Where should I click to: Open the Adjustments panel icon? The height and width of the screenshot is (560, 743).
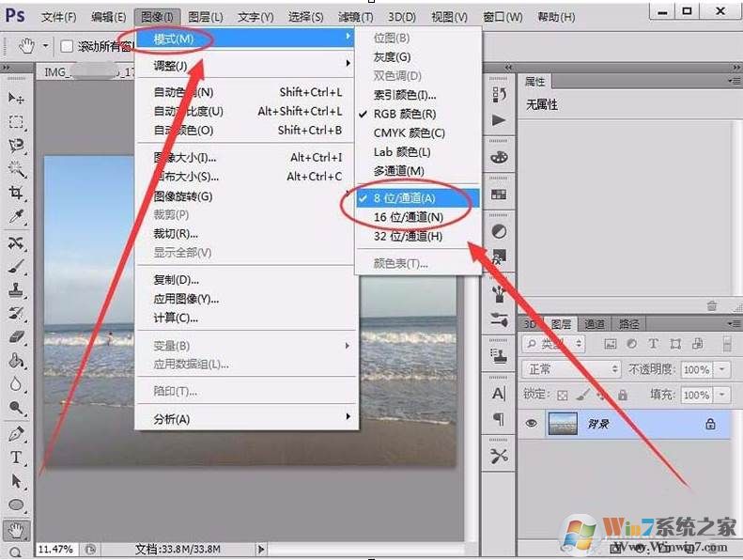[x=499, y=231]
